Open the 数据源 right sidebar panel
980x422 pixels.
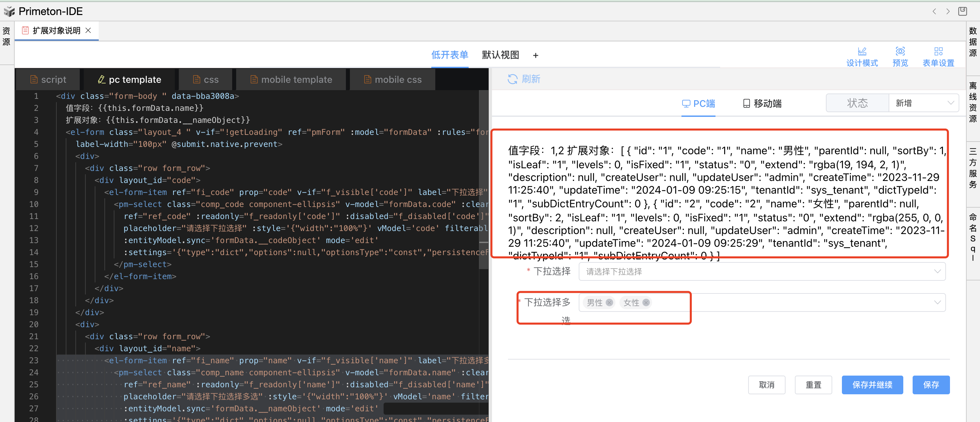coord(973,42)
